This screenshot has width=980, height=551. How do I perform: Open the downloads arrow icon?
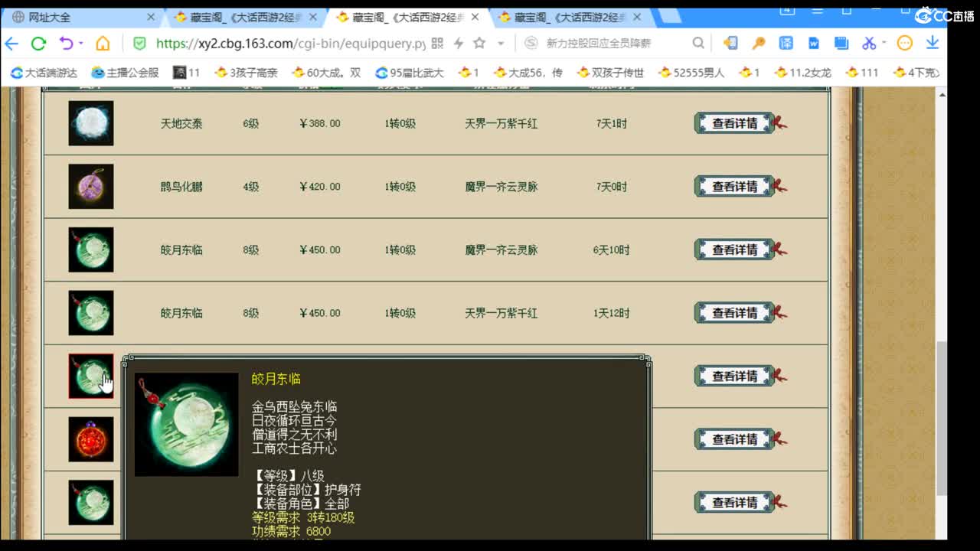(933, 44)
